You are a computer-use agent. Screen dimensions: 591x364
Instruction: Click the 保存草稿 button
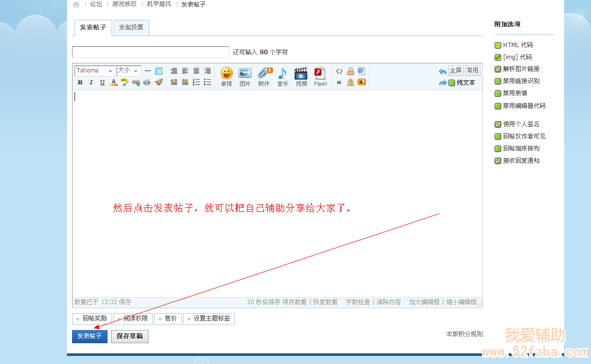pos(130,336)
